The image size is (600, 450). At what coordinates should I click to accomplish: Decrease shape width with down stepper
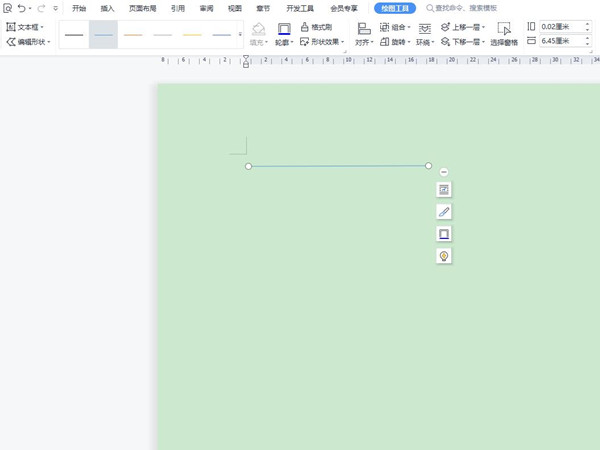[x=587, y=44]
